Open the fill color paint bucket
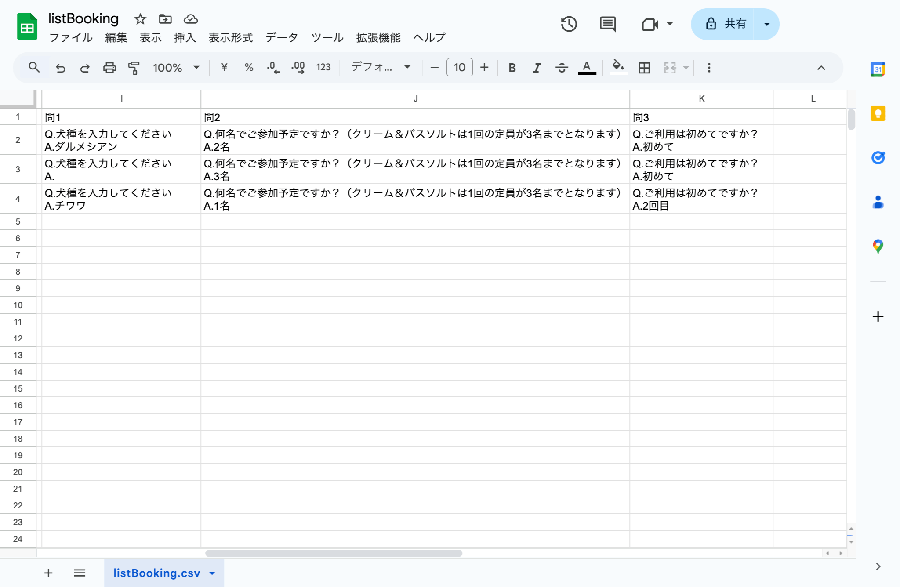The width and height of the screenshot is (900, 588). (x=618, y=67)
